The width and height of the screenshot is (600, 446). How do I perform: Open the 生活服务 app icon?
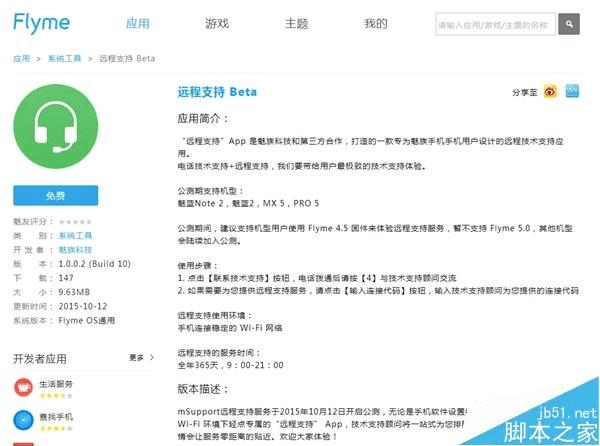23,387
